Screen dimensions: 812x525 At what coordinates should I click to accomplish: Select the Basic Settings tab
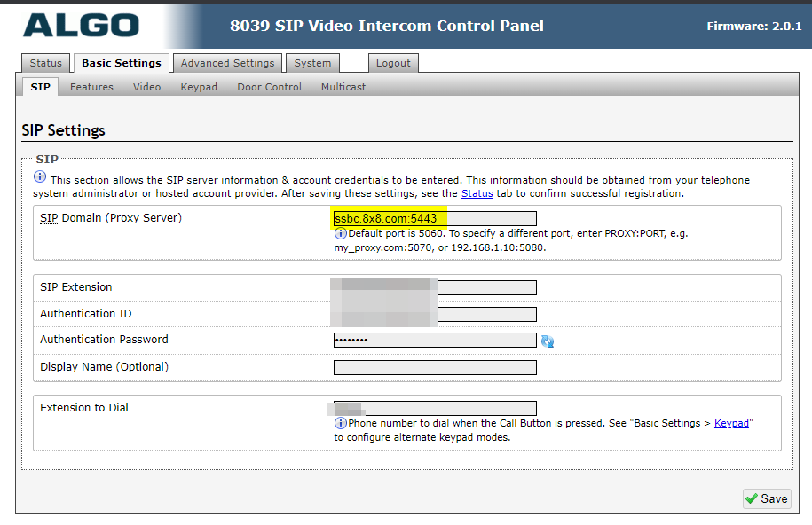point(122,63)
